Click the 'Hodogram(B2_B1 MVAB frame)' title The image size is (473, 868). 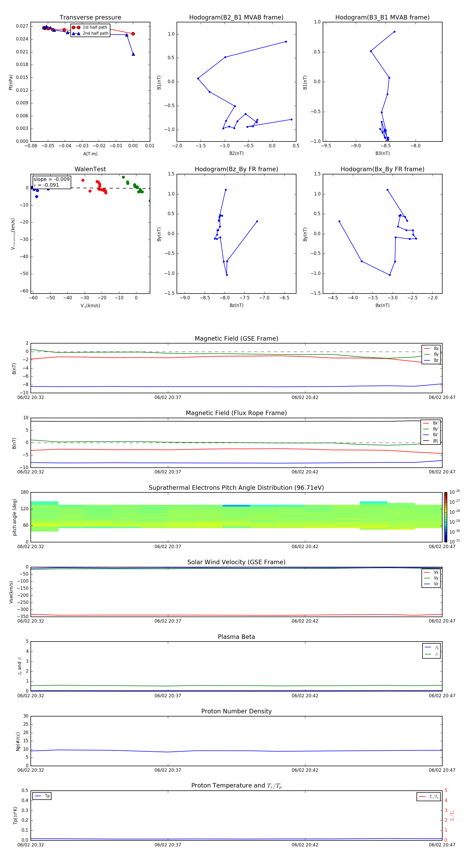pos(236,18)
